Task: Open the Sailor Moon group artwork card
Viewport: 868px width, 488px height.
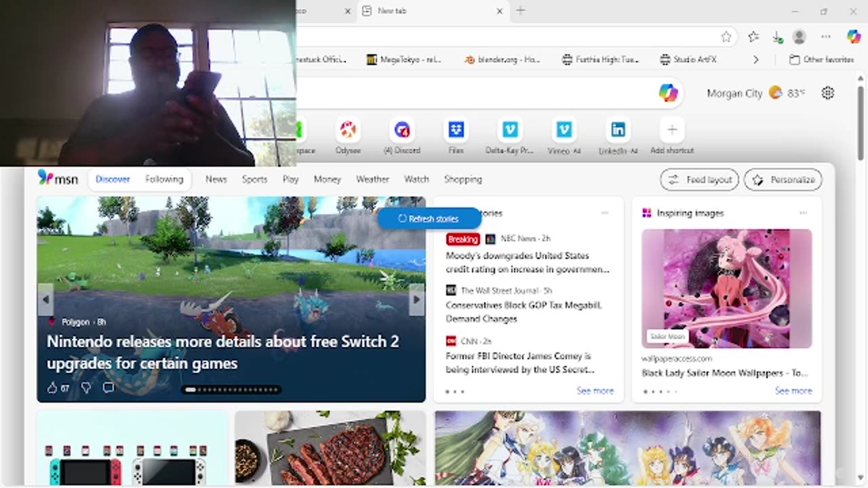Action: click(627, 448)
